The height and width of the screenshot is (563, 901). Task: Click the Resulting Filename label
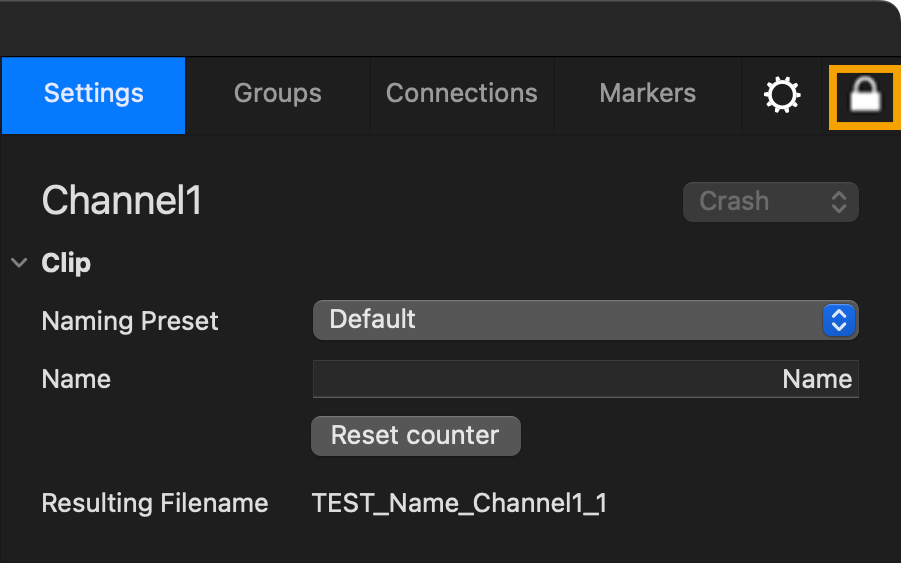point(155,503)
